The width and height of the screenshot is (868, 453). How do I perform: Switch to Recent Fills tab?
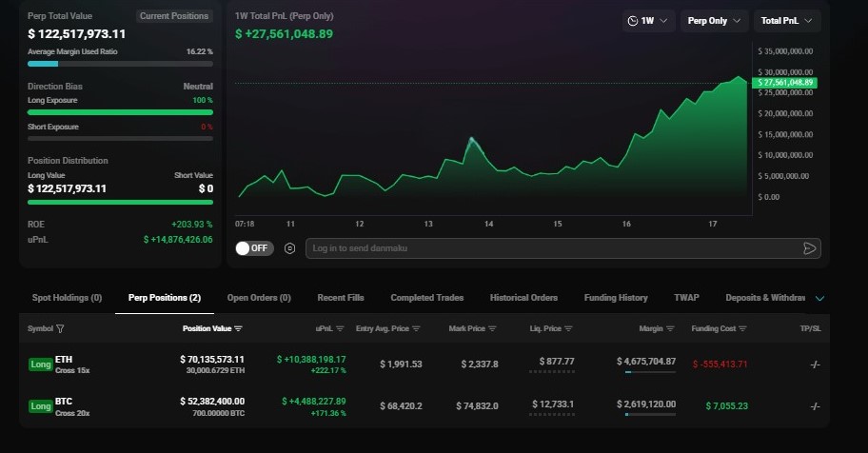(341, 298)
